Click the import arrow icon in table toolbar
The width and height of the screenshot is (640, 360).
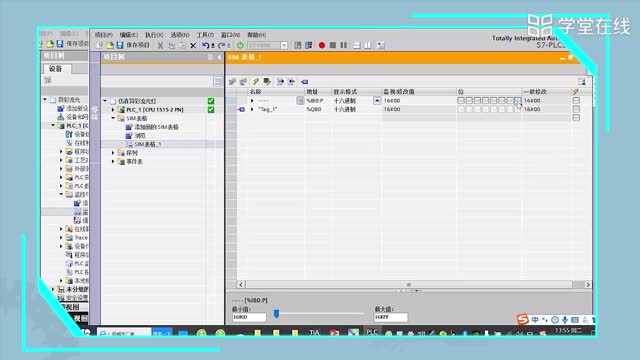point(291,82)
